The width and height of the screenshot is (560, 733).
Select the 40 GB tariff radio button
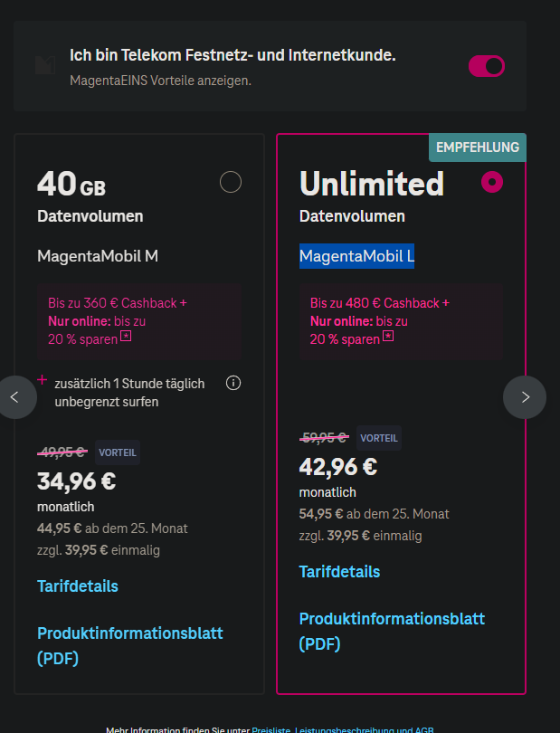pyautogui.click(x=231, y=182)
